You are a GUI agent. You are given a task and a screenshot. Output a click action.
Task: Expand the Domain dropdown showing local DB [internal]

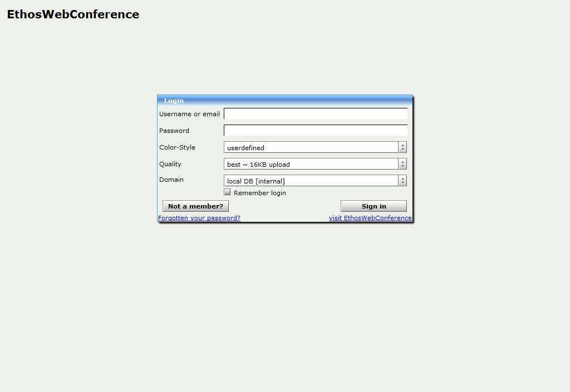[311, 181]
